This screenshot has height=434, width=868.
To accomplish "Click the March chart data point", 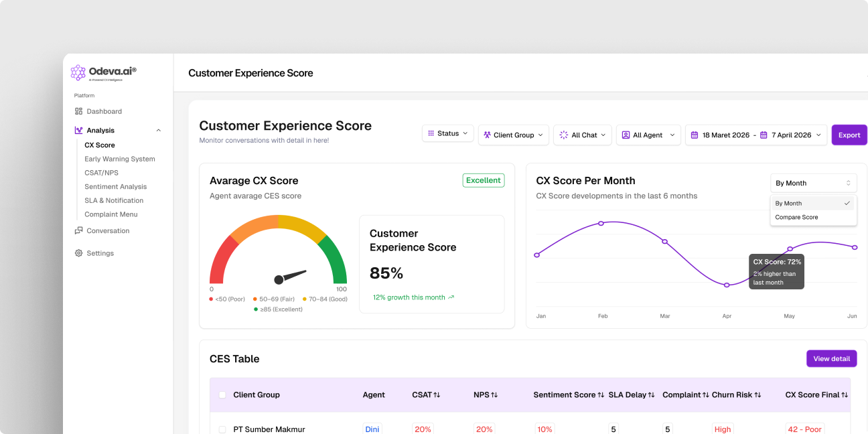I will (664, 241).
